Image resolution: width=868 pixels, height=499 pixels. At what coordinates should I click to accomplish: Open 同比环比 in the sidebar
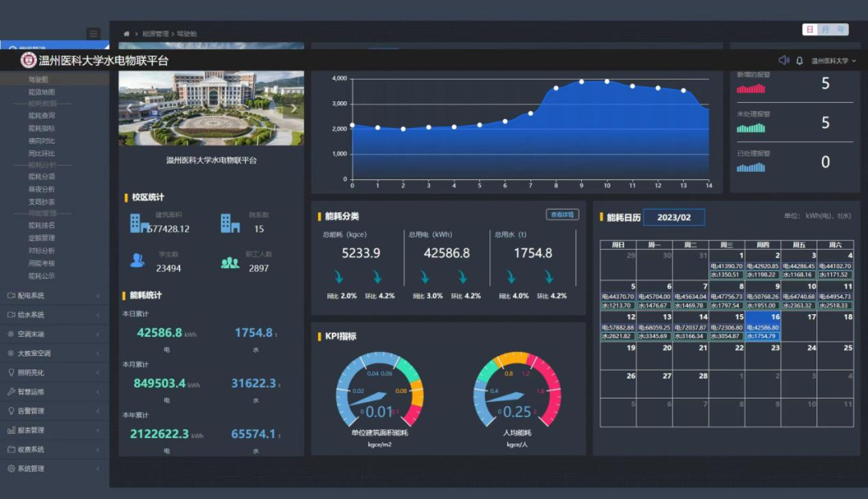pos(42,153)
